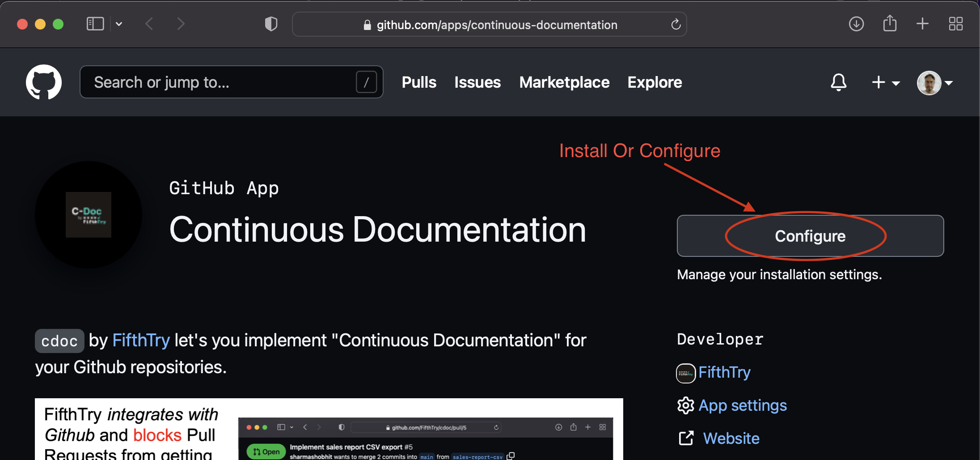Toggle the Safari sidebar icon

(x=95, y=24)
